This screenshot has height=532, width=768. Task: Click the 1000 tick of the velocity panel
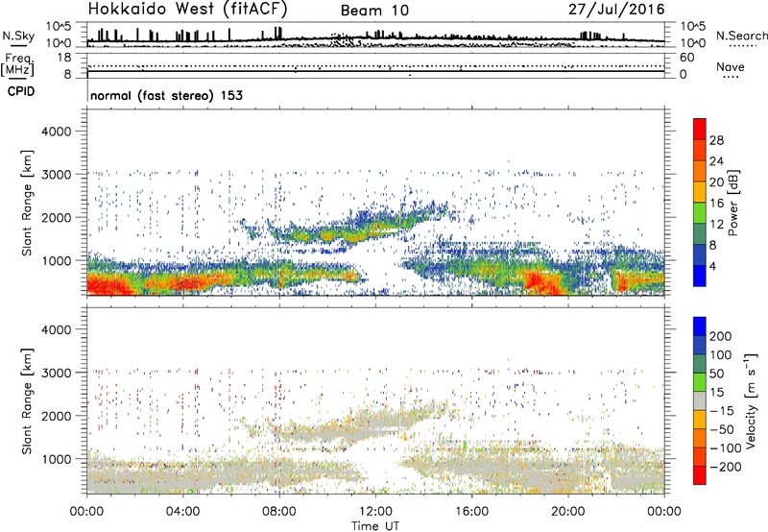coord(56,459)
